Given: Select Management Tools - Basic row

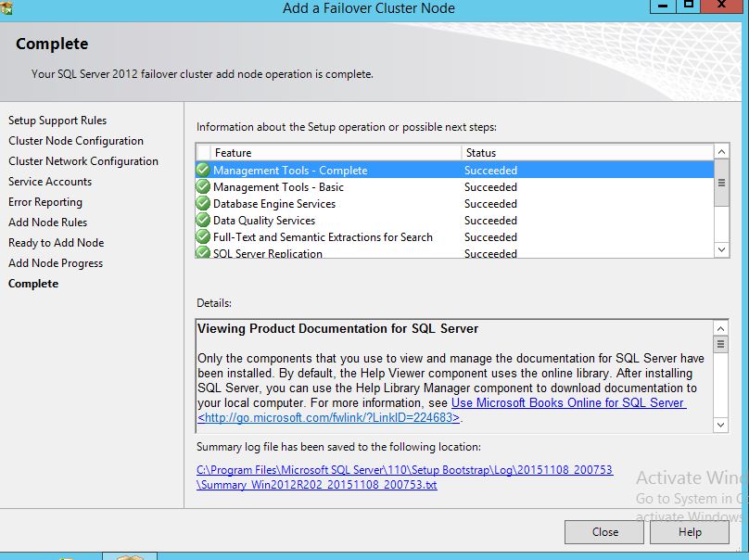Looking at the screenshot, I should 454,187.
